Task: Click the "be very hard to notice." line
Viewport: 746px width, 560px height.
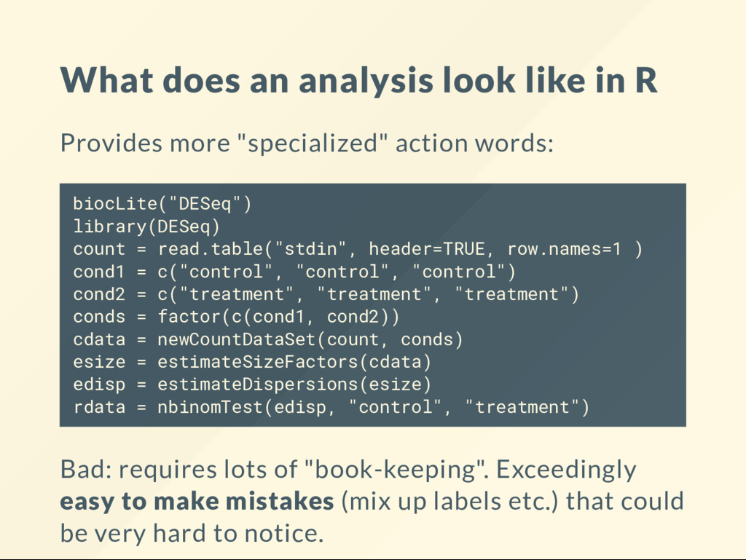Action: click(192, 533)
